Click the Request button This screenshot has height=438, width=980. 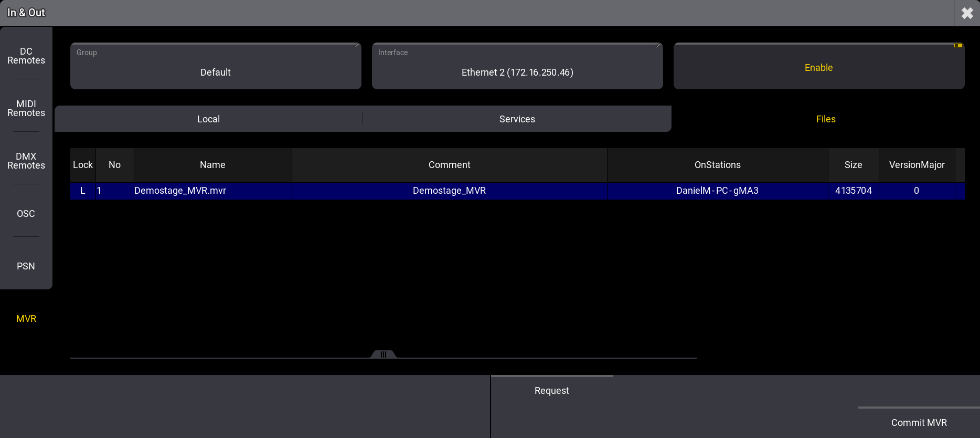click(551, 391)
